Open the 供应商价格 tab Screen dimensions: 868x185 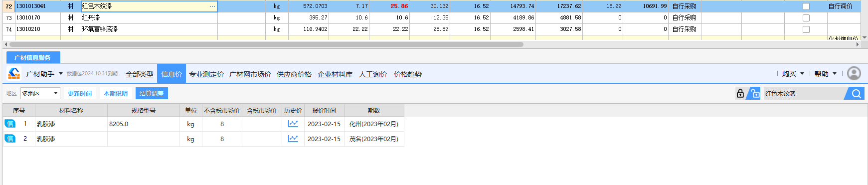[x=294, y=74]
